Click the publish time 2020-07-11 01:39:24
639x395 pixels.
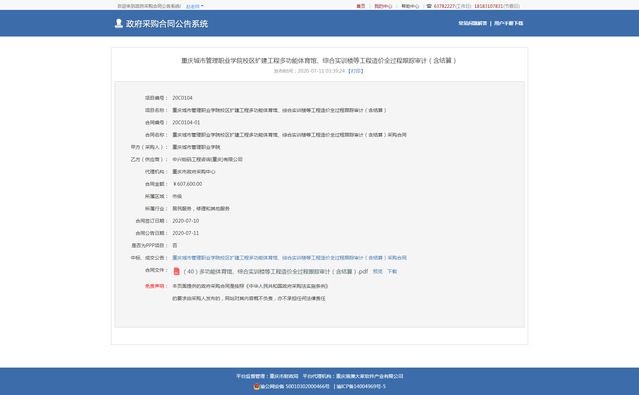[x=321, y=71]
